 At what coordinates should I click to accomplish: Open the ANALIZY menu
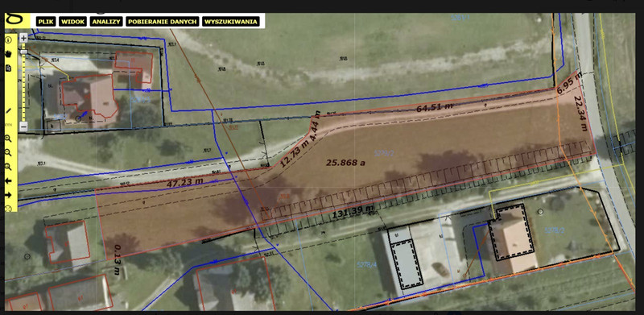click(107, 22)
